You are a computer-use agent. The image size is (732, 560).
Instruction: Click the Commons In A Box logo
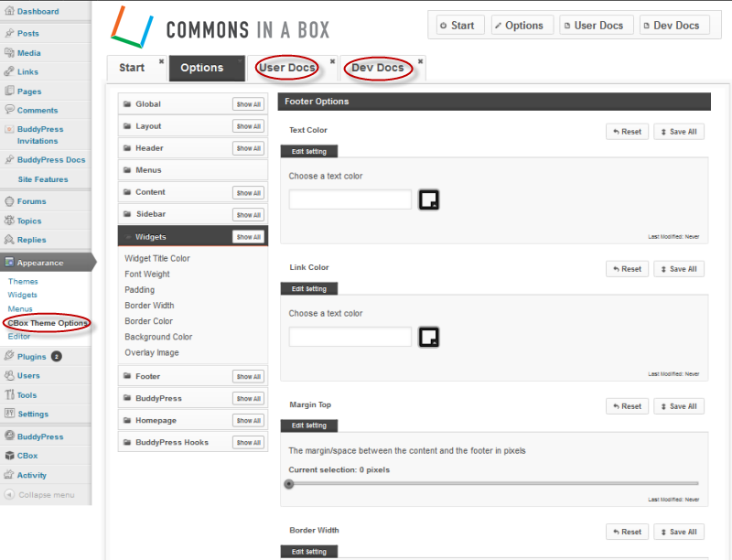click(221, 28)
